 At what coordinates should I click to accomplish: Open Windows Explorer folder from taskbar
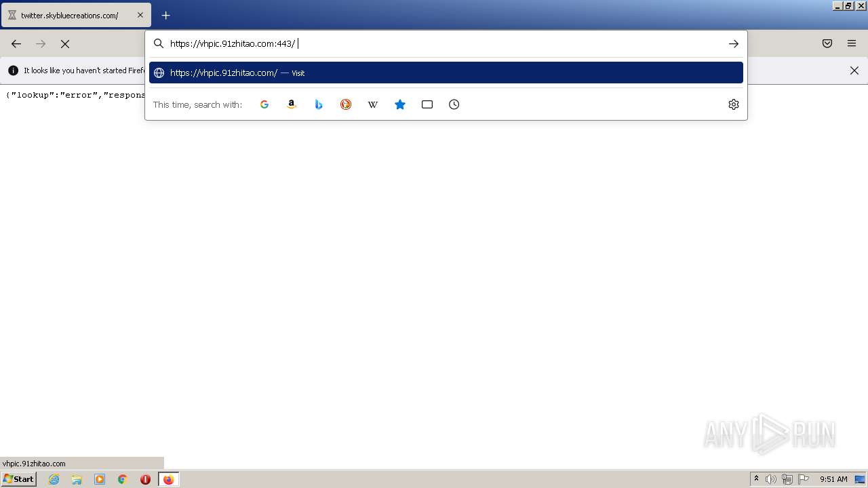click(77, 479)
